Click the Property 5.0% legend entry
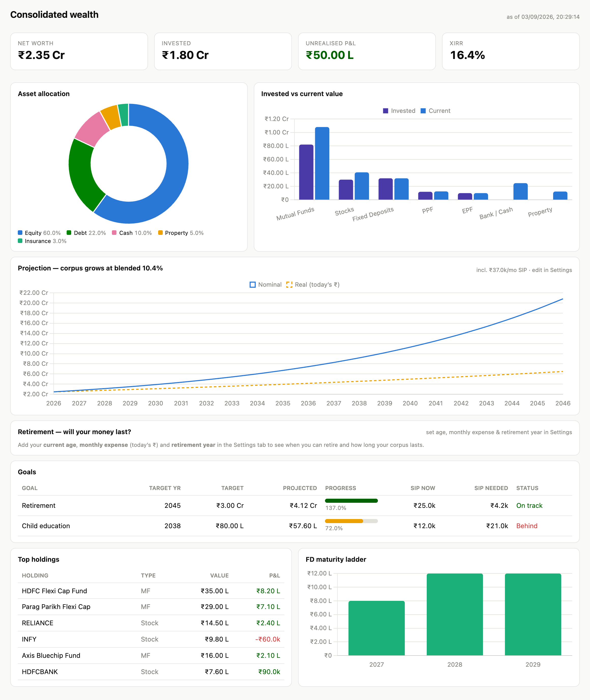590x700 pixels. click(x=181, y=233)
